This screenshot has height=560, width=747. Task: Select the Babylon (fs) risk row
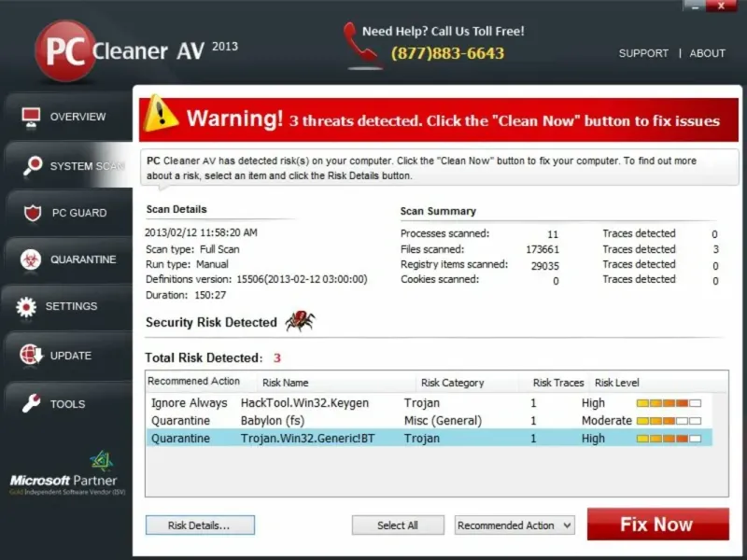(x=430, y=421)
